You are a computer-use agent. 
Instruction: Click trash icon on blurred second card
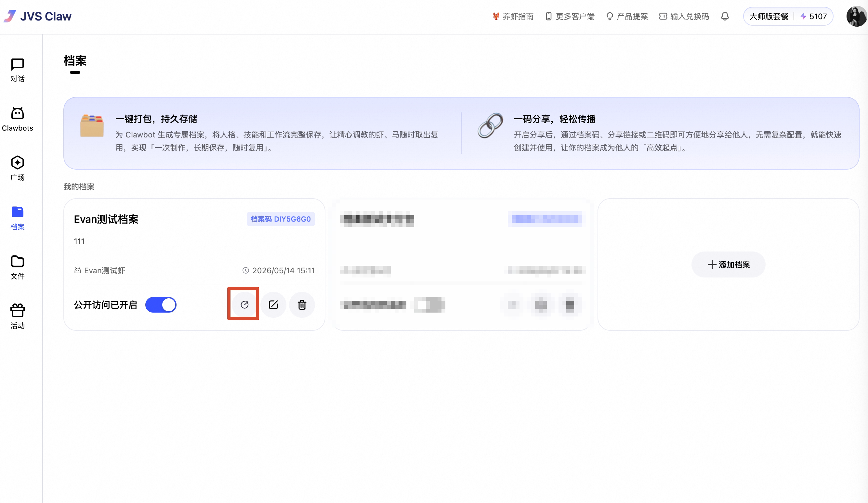pyautogui.click(x=571, y=305)
